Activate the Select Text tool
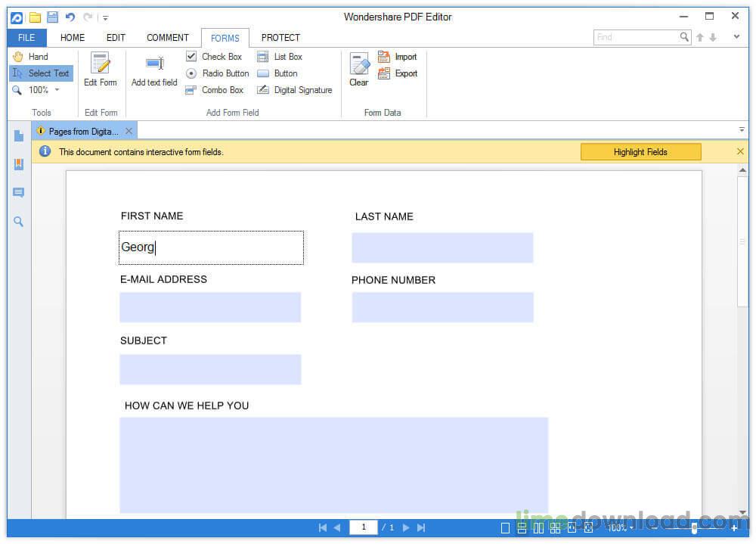Screen dimensions: 756x544 43,73
